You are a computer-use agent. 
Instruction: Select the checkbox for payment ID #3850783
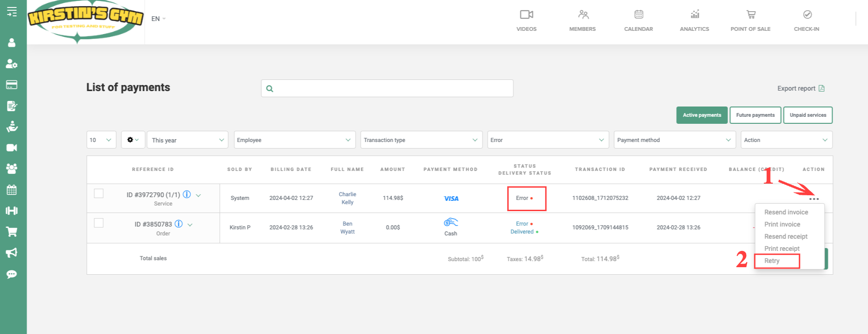click(x=98, y=223)
